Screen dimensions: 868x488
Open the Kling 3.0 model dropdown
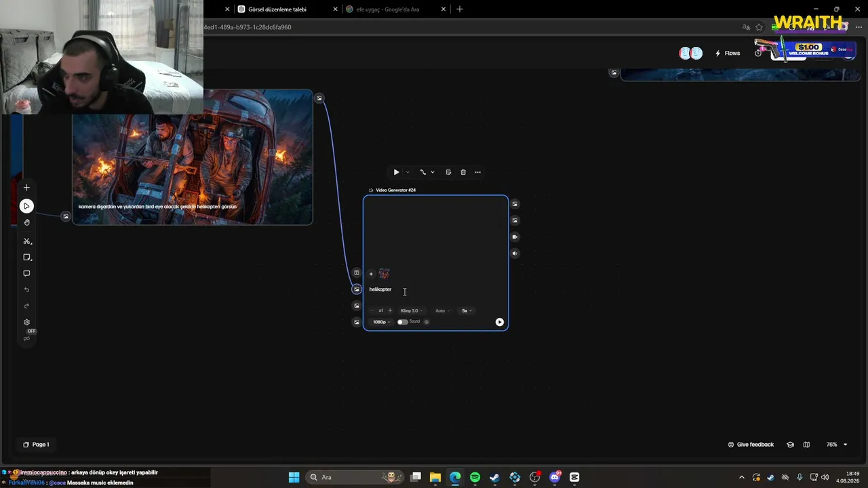click(x=411, y=310)
